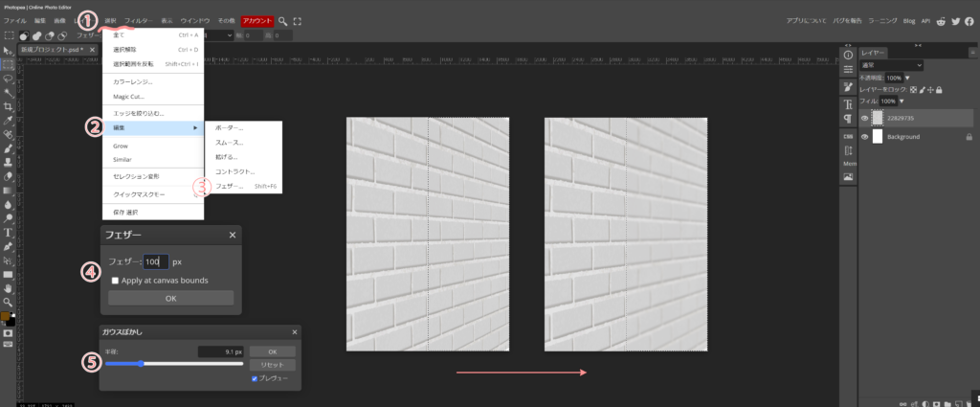Image resolution: width=980 pixels, height=407 pixels.
Task: Select the Type tool
Action: pyautogui.click(x=9, y=233)
